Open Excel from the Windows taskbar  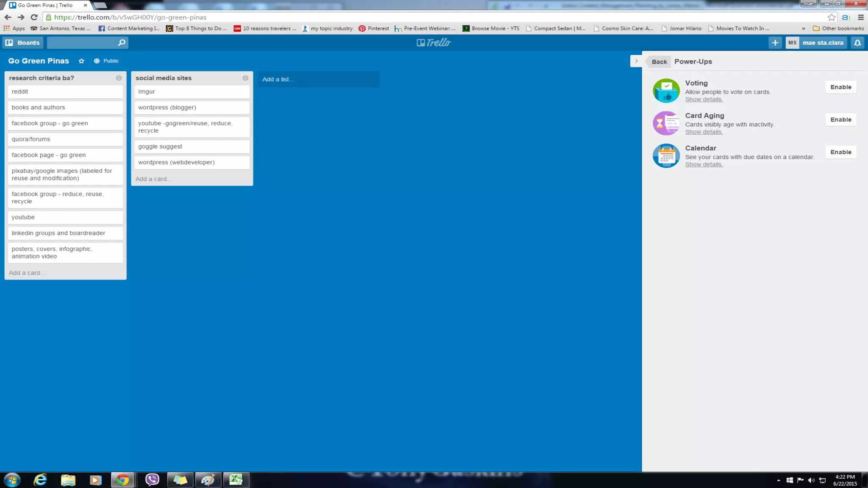coord(236,480)
